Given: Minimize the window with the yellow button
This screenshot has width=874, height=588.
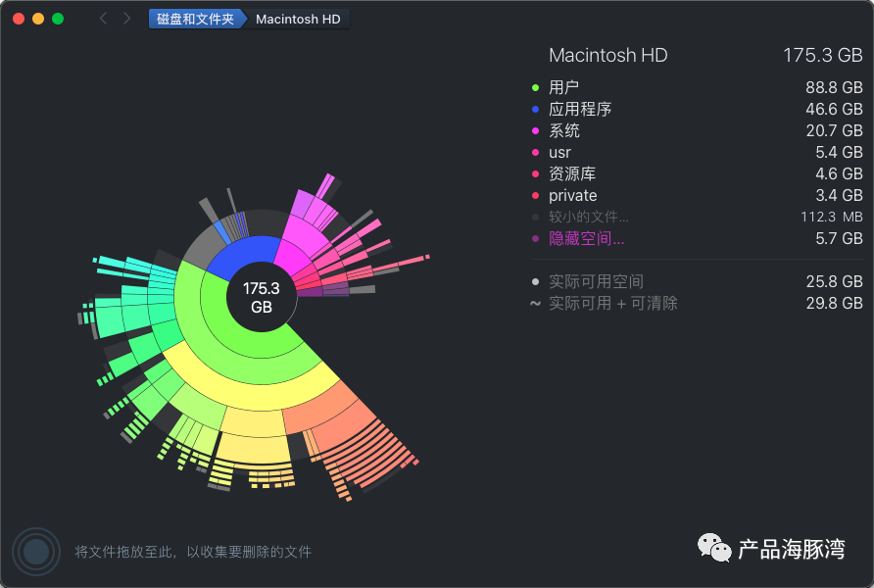Looking at the screenshot, I should click(38, 19).
